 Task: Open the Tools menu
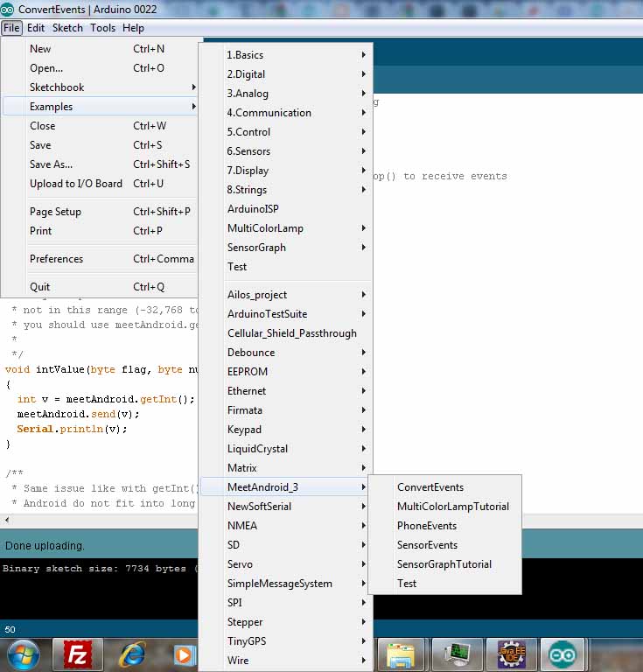(103, 28)
